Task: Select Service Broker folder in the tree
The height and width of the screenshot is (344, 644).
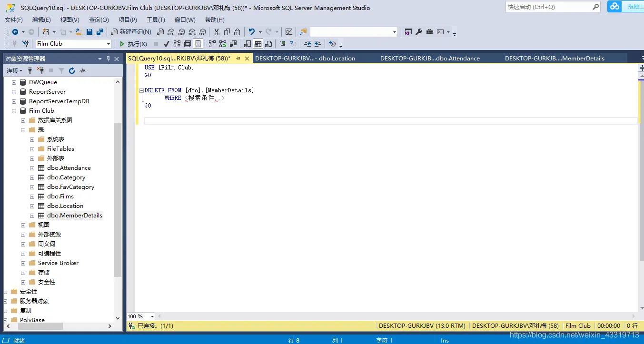Action: [58, 263]
